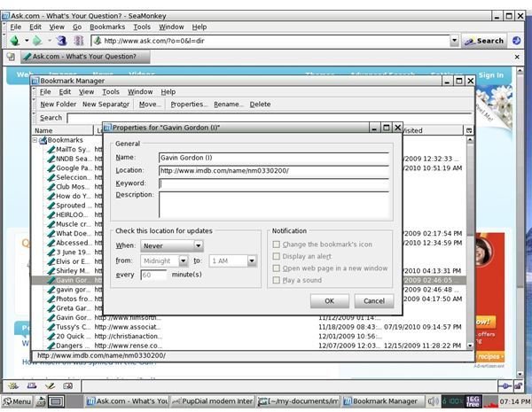Click Sign In link on Ask.com page
Viewport: 532px width, 412px height.
point(490,75)
